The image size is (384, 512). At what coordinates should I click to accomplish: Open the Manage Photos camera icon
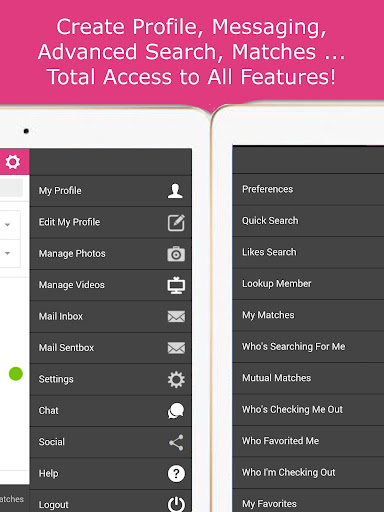176,254
